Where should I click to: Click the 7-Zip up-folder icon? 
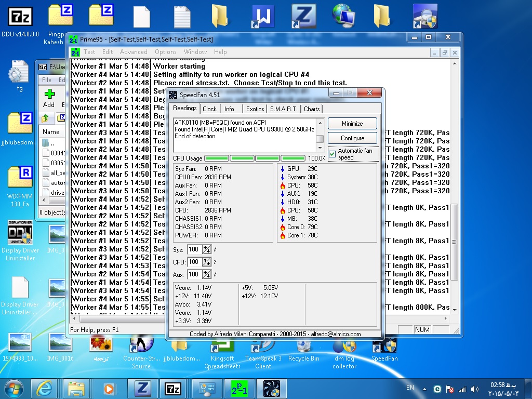point(45,118)
